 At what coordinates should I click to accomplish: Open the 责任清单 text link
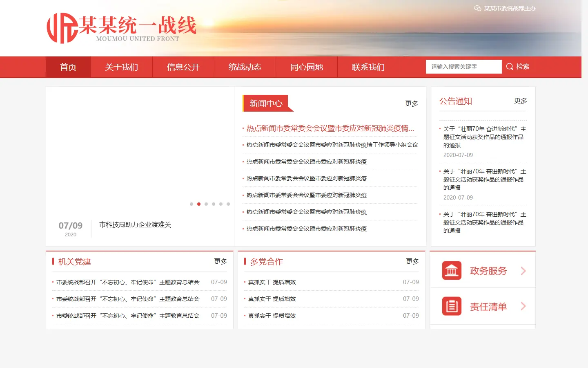point(488,307)
